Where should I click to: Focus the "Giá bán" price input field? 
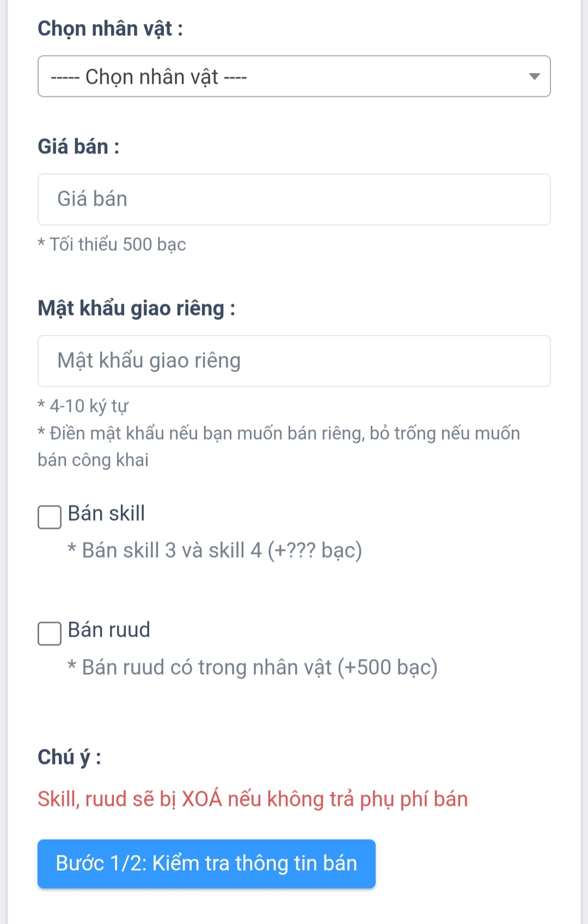click(294, 199)
